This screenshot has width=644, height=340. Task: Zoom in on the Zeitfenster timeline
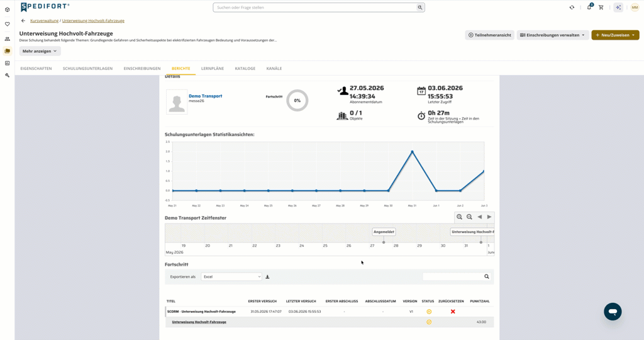[459, 217]
